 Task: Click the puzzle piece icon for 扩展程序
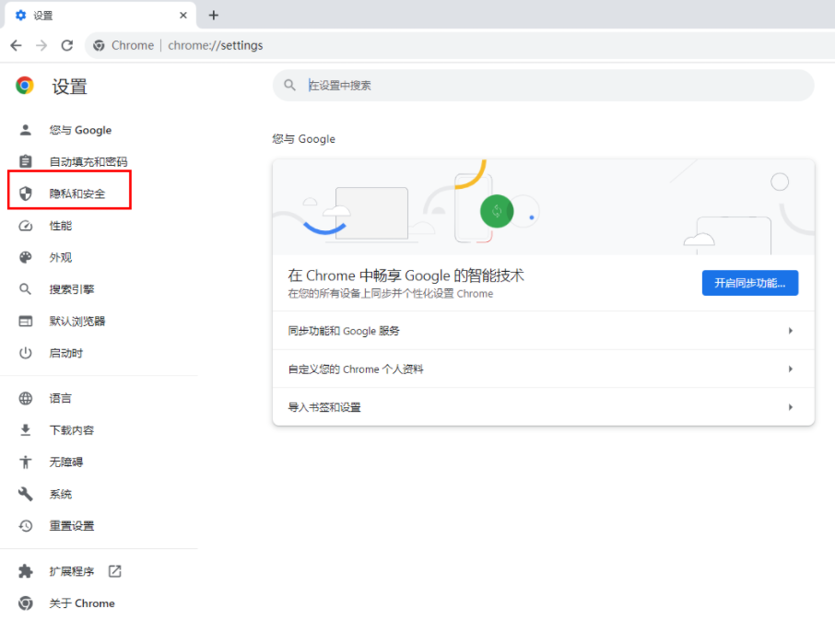pos(26,571)
